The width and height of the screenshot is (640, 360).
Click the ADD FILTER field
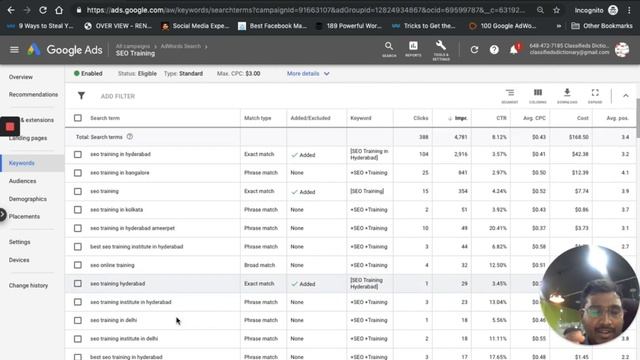click(x=118, y=96)
